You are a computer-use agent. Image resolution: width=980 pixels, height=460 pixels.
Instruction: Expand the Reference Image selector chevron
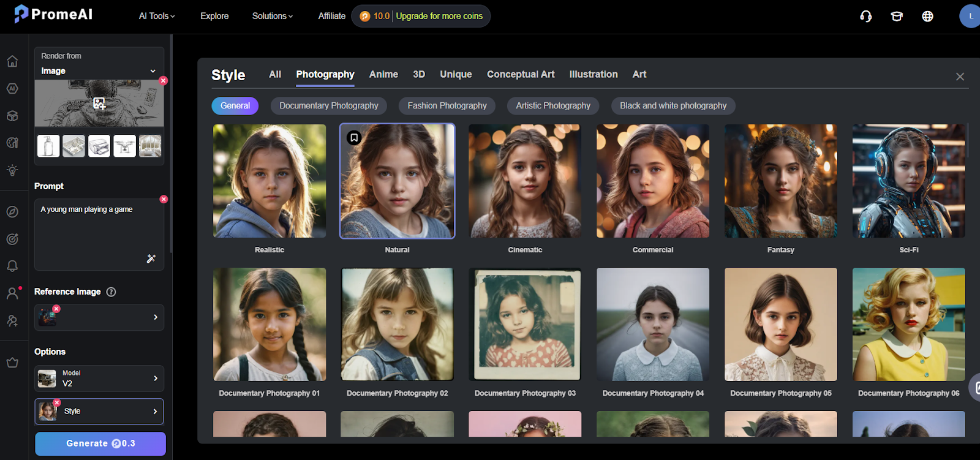point(156,317)
